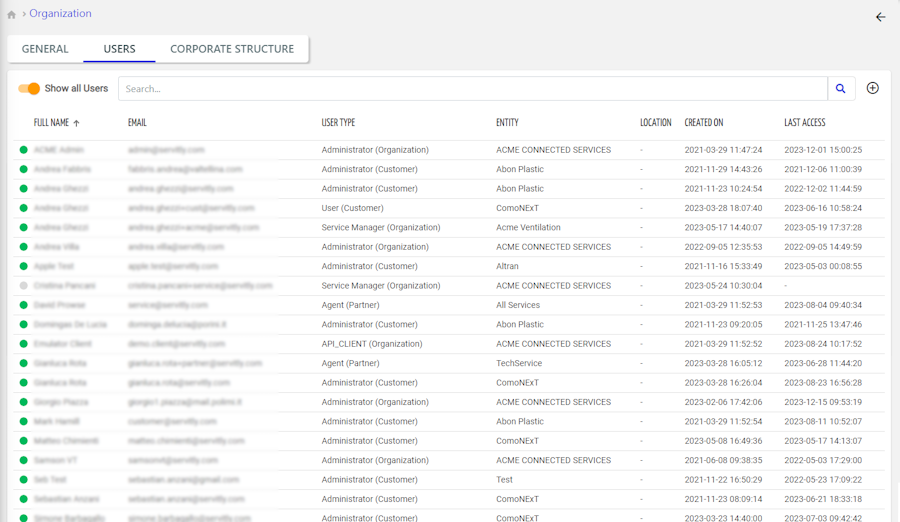The image size is (900, 522).
Task: Open the Corporate Structure tab
Action: click(x=232, y=49)
